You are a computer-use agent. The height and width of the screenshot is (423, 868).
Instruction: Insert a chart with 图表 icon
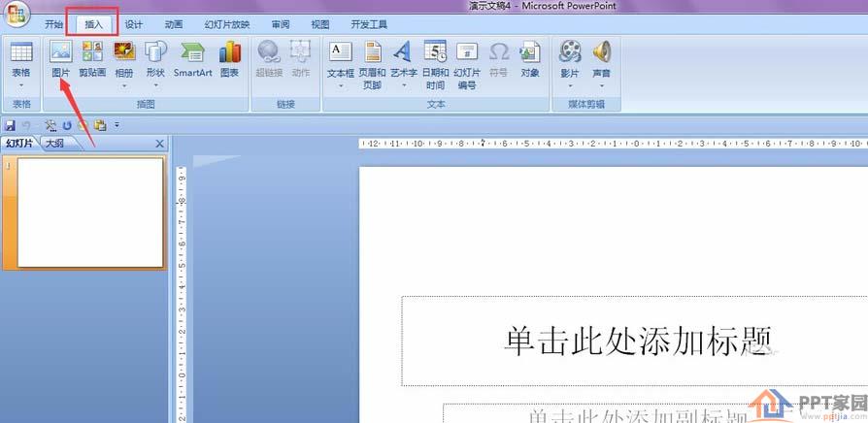(x=230, y=51)
